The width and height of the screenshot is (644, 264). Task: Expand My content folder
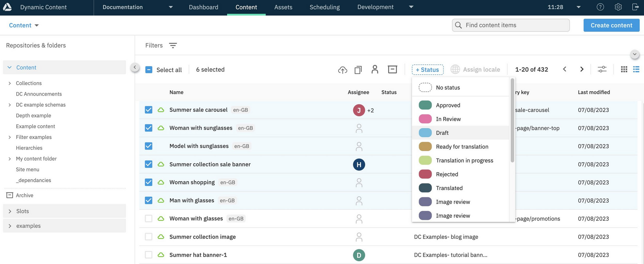tap(10, 159)
